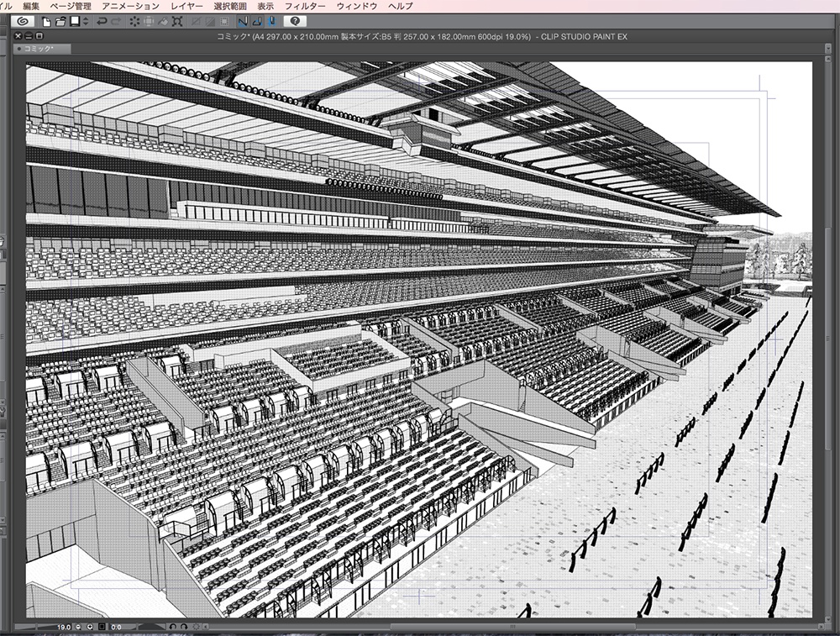Close the document window
840x636 pixels.
18,36
